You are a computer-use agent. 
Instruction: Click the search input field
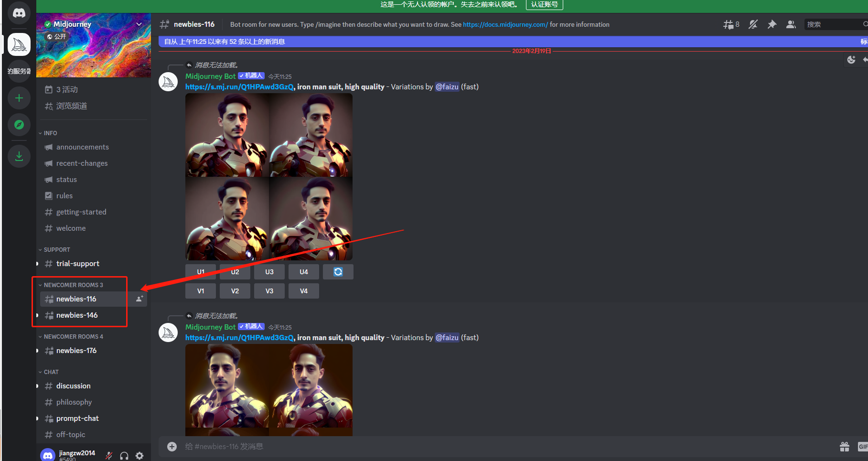836,24
